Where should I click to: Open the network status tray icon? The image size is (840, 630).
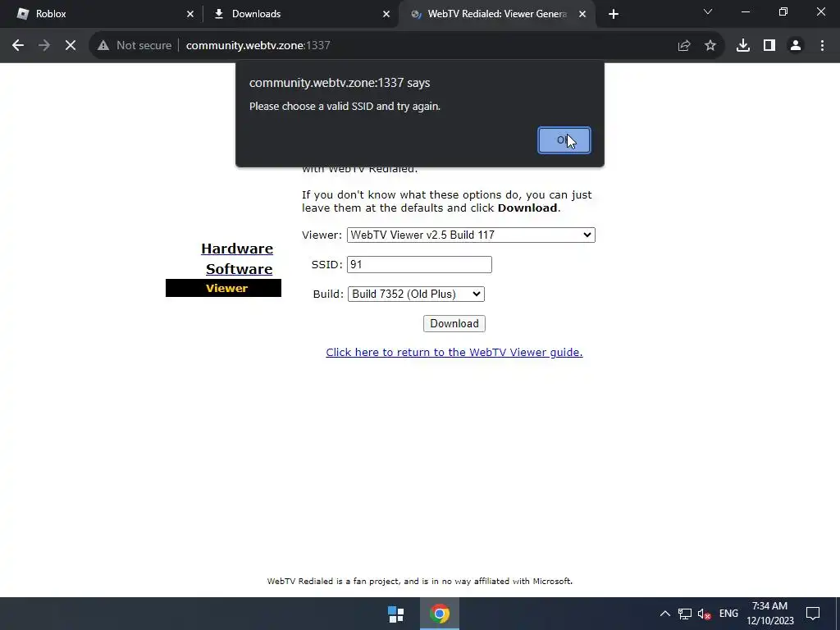[x=685, y=614]
